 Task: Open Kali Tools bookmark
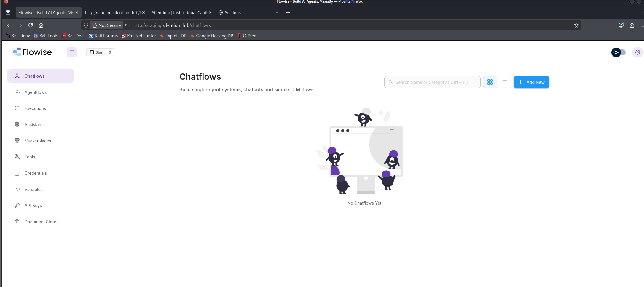pyautogui.click(x=46, y=36)
